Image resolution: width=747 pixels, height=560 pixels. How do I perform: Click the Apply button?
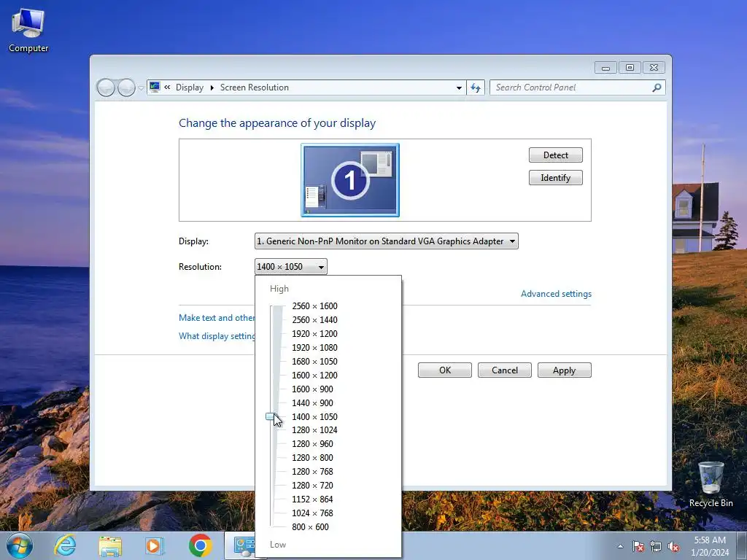[565, 370]
